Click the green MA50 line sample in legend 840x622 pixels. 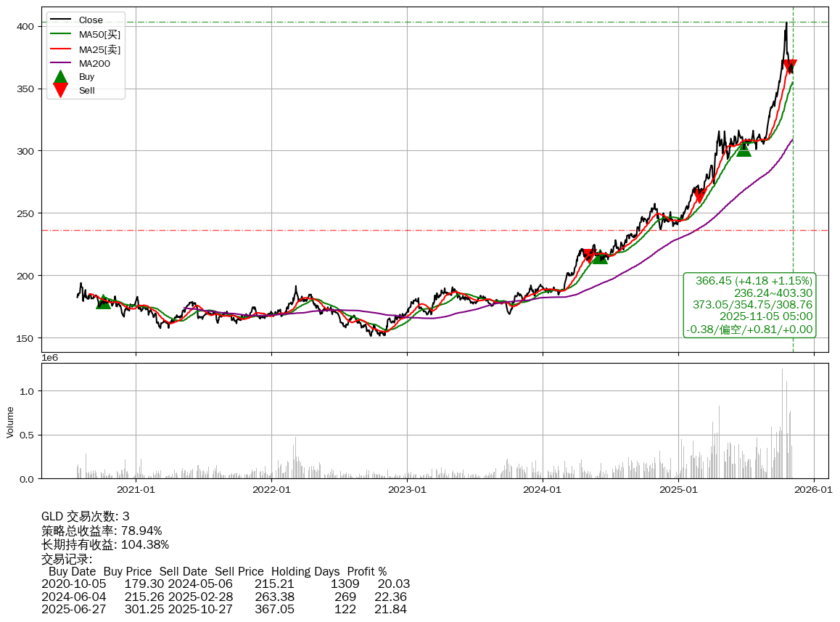click(61, 34)
